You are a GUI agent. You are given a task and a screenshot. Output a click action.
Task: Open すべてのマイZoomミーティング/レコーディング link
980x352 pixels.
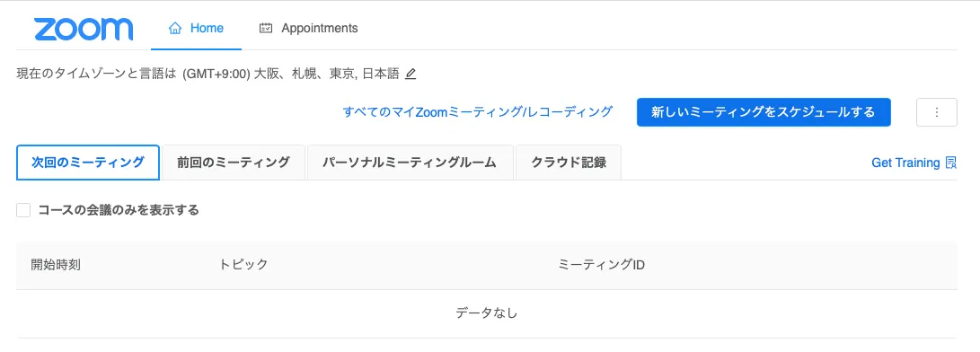pyautogui.click(x=478, y=112)
